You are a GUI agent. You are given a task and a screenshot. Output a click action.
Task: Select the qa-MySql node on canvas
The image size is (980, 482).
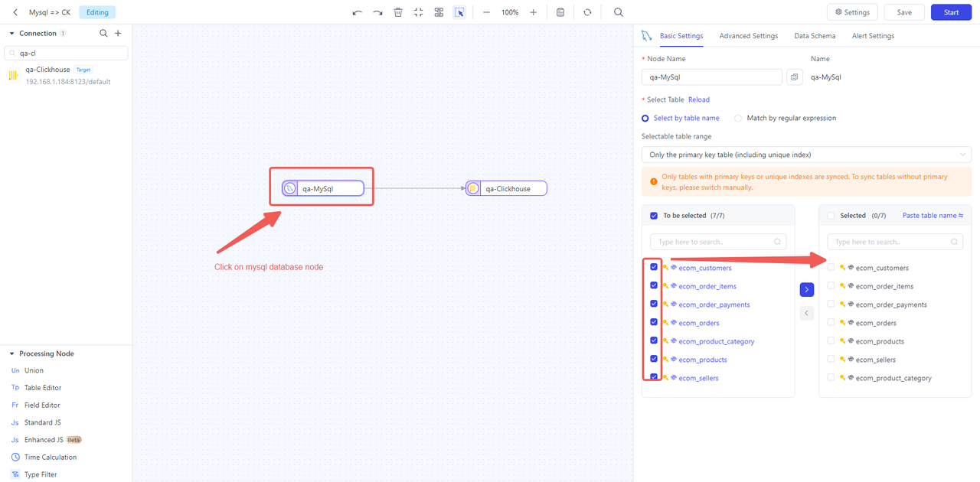[x=322, y=188]
